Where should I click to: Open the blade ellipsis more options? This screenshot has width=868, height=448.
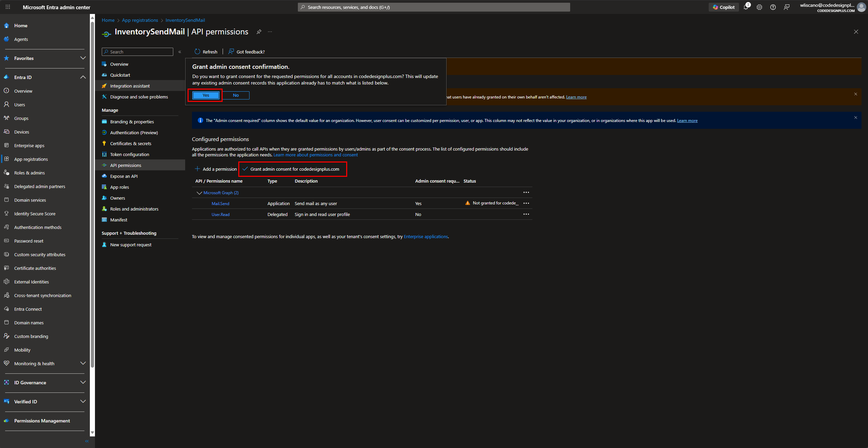pos(270,32)
